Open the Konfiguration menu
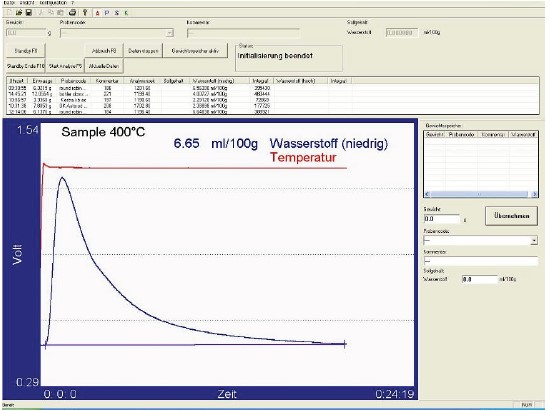Viewport: 549px width, 411px height. coord(53,2)
